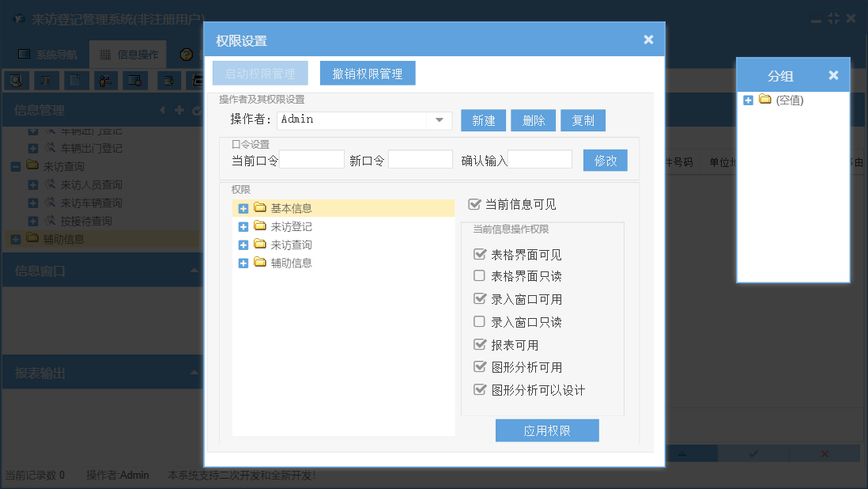Click the 撤销权限管理 button
The width and height of the screenshot is (868, 489).
pyautogui.click(x=368, y=74)
